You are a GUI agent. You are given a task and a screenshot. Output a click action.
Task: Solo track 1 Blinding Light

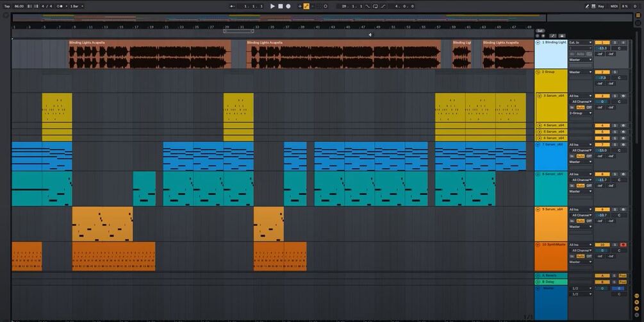tap(615, 42)
